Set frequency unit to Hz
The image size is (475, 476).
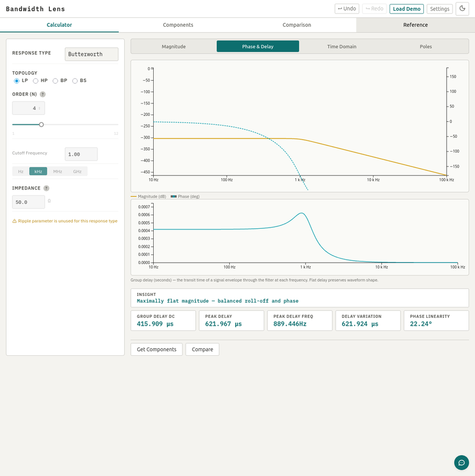coord(21,171)
